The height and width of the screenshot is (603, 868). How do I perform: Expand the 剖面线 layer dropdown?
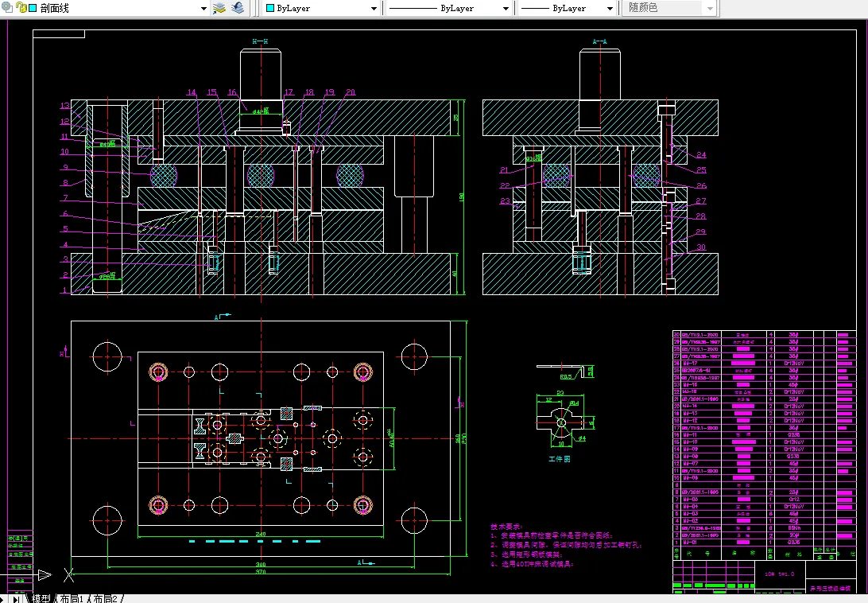(203, 8)
